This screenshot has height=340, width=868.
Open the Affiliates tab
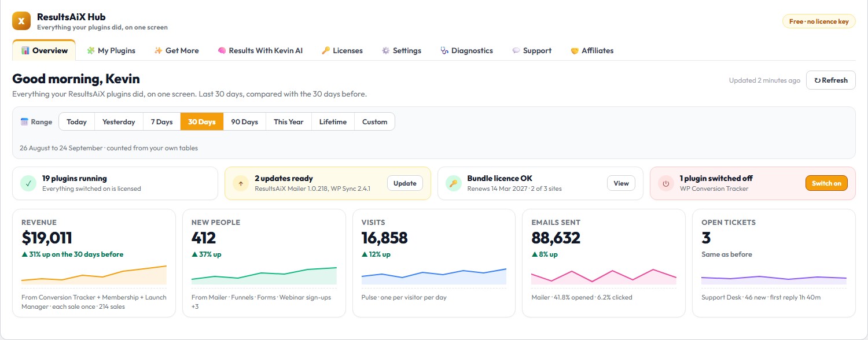click(592, 50)
